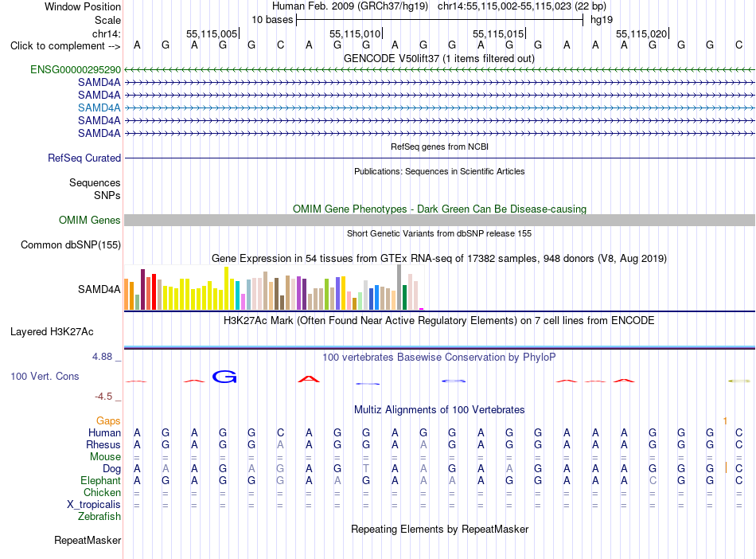Viewport: 756px width, 559px height.
Task: Click the Layered H3K27Ac track label
Action: [x=52, y=332]
